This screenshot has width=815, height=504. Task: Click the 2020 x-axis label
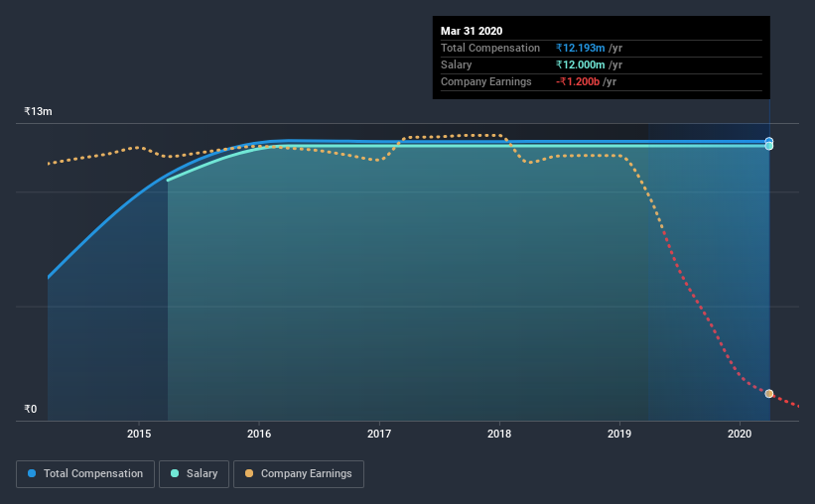(740, 434)
